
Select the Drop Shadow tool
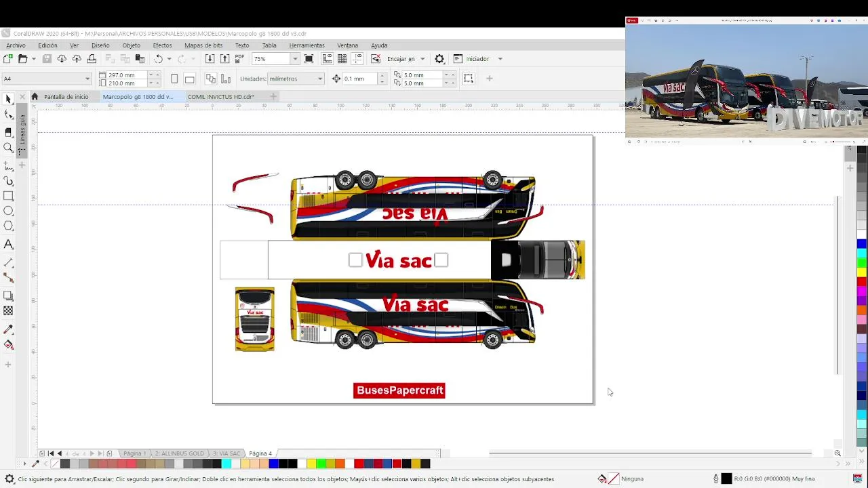pos(8,296)
